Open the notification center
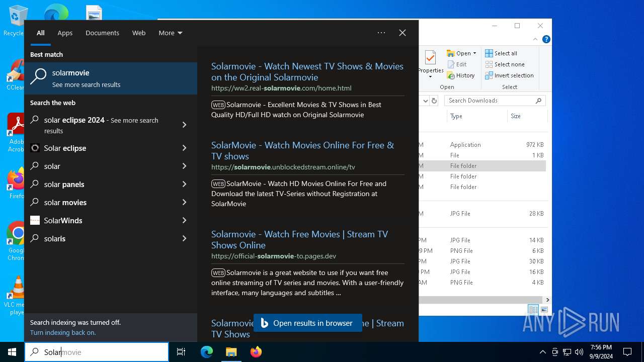The image size is (644, 362). (x=627, y=352)
